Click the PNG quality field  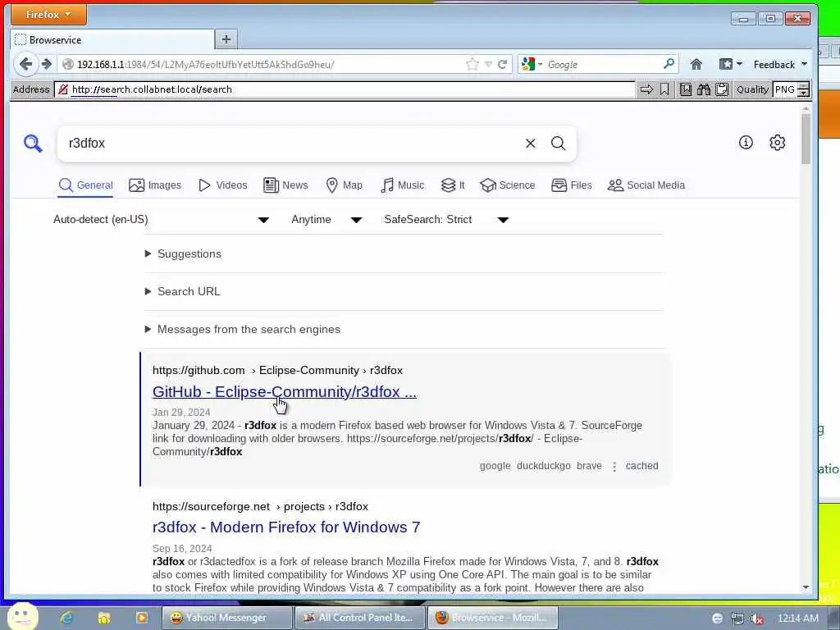pos(785,89)
